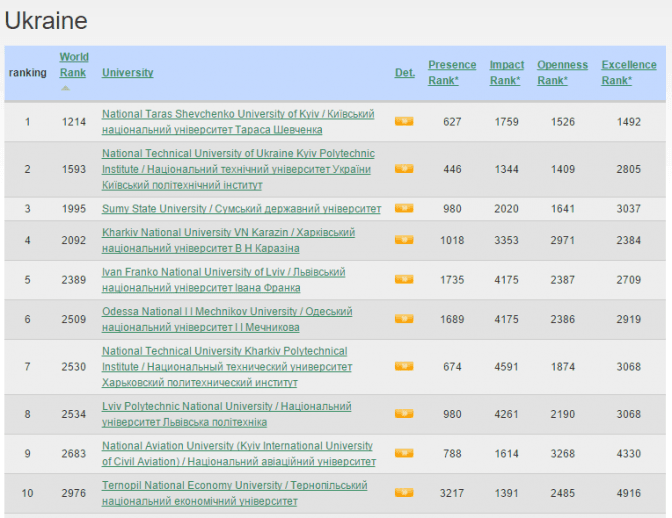Viewport: 672px width, 518px height.
Task: Click the Det. column header link
Action: [x=404, y=72]
